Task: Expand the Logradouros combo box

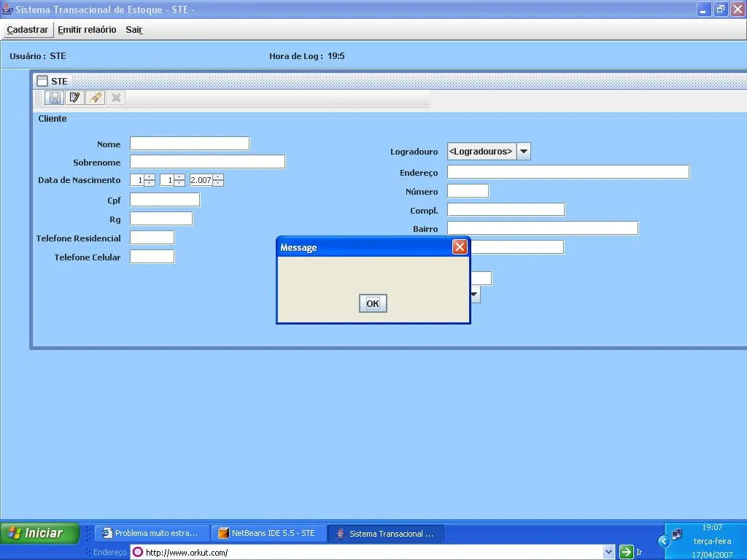Action: (489, 152)
